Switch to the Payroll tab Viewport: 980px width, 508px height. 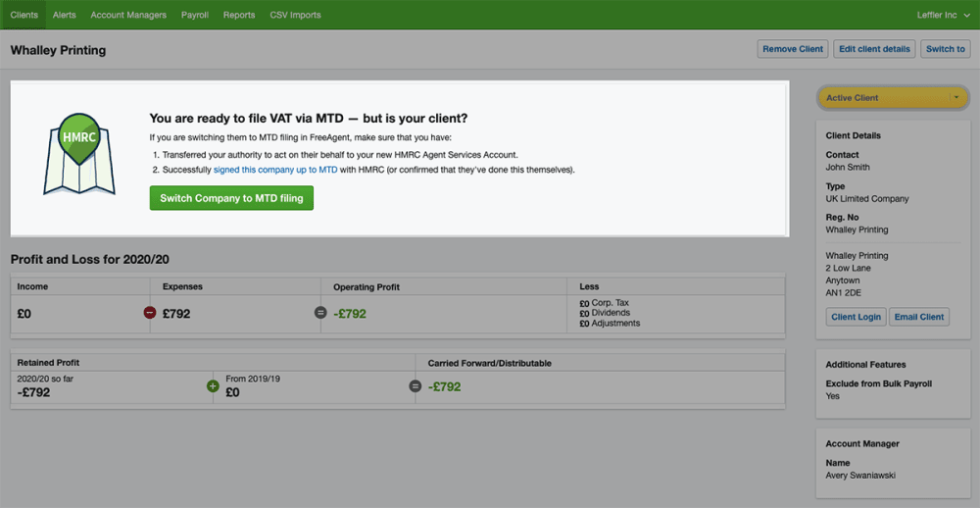pos(195,15)
